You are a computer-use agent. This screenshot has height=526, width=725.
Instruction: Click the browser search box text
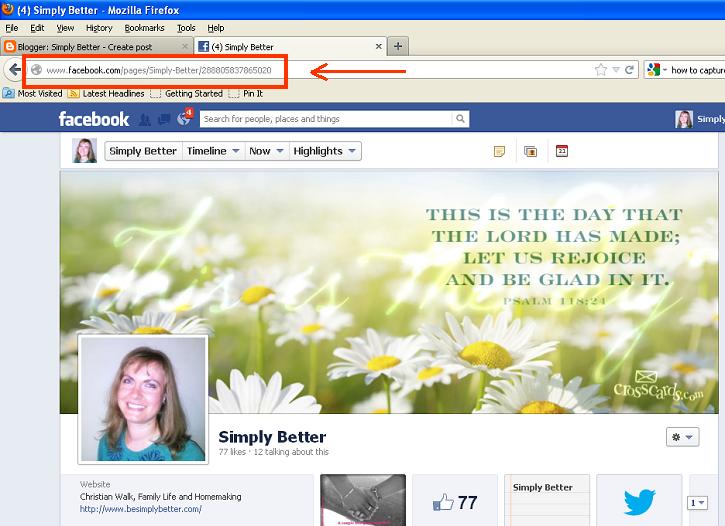click(x=698, y=70)
